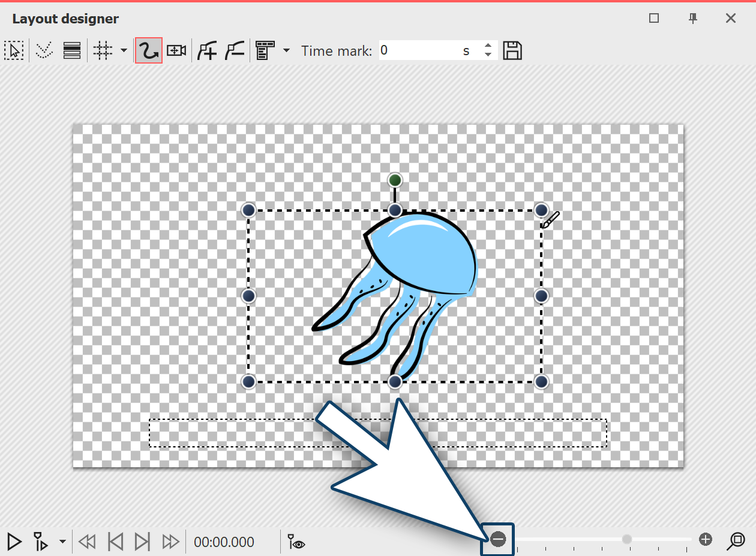Click the Time mark input field

pyautogui.click(x=419, y=51)
